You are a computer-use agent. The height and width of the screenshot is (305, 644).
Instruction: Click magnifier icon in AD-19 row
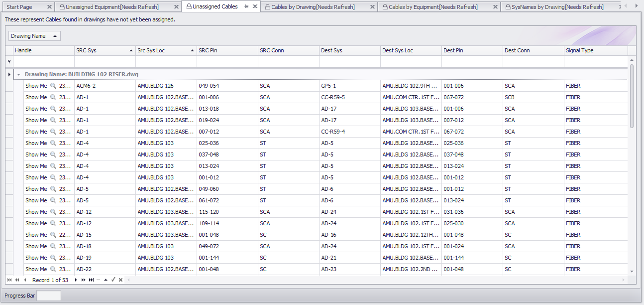pos(53,258)
